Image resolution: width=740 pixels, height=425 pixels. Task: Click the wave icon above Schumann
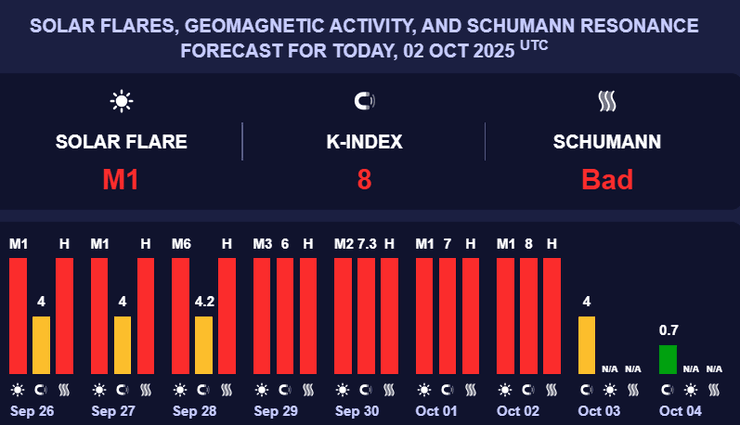(607, 100)
